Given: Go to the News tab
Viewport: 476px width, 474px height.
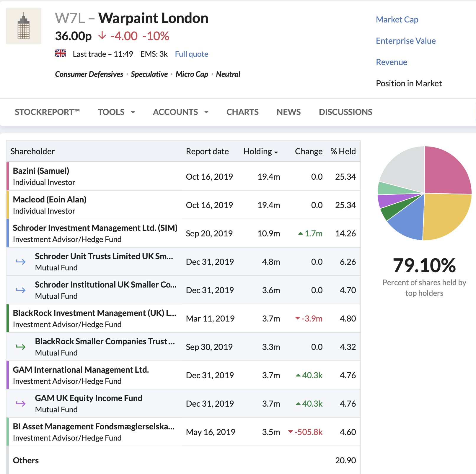Looking at the screenshot, I should 288,112.
